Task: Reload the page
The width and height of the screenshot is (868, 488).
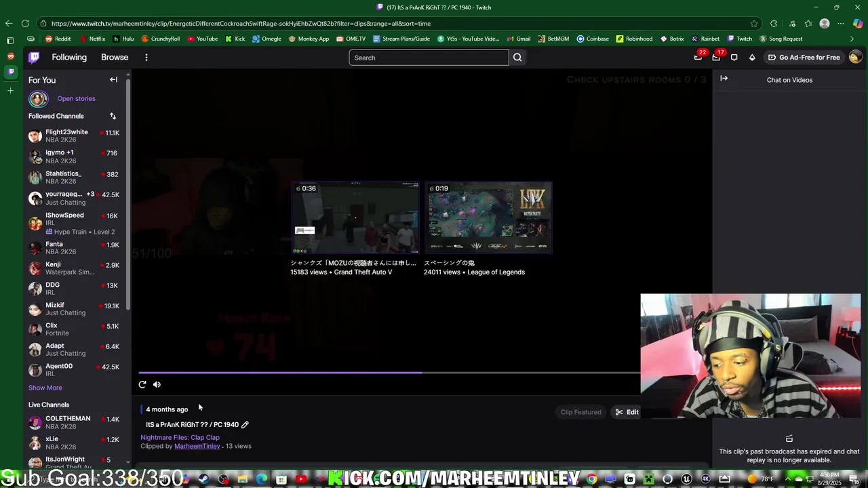Action: (25, 23)
